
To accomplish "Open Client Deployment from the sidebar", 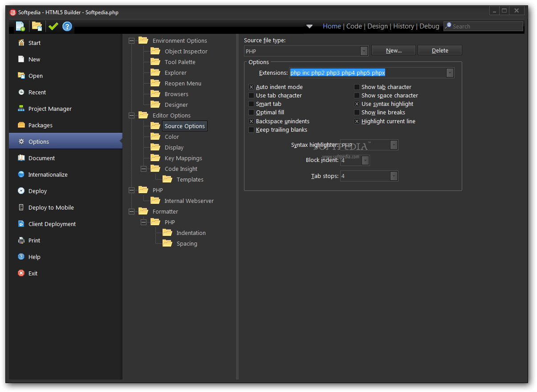I will (x=65, y=224).
